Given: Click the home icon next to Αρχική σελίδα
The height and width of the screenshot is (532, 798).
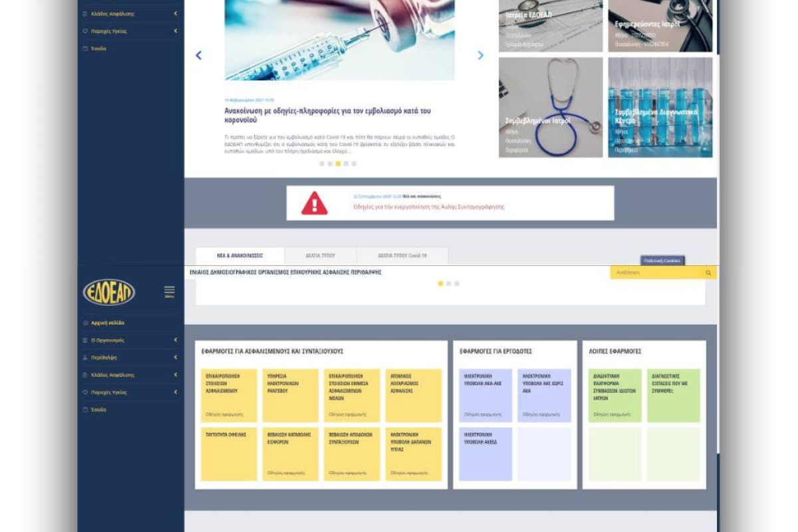Looking at the screenshot, I should point(85,323).
